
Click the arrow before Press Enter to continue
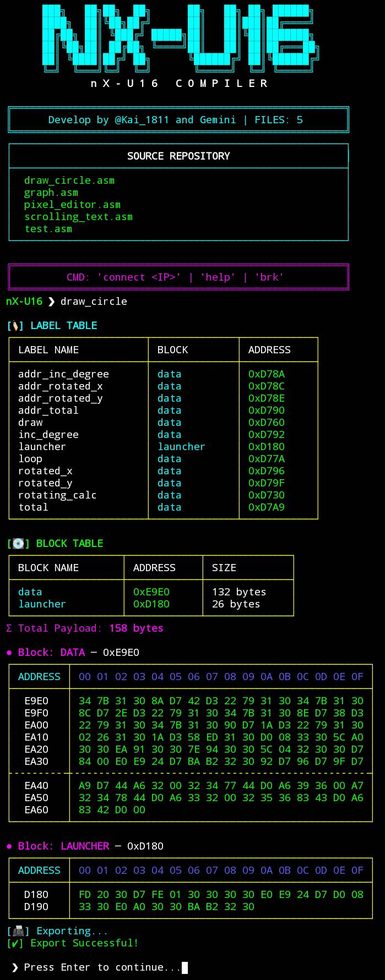pyautogui.click(x=15, y=967)
